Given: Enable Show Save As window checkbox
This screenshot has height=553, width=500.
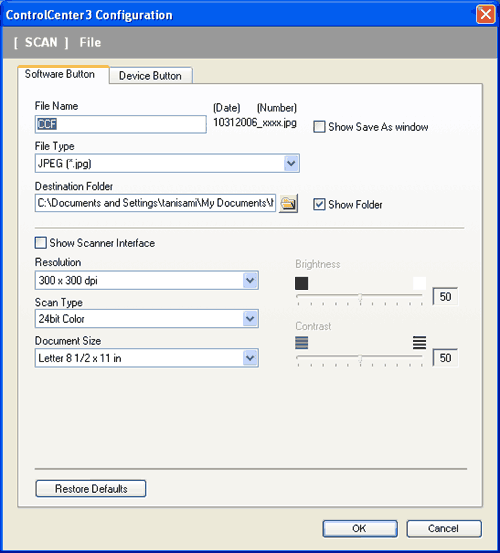Looking at the screenshot, I should coord(319,127).
